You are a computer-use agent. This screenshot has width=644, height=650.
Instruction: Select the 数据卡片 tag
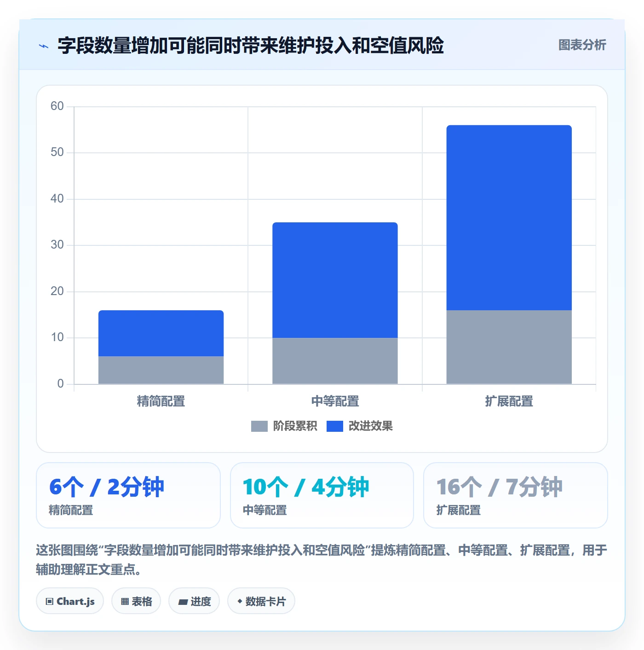click(261, 601)
